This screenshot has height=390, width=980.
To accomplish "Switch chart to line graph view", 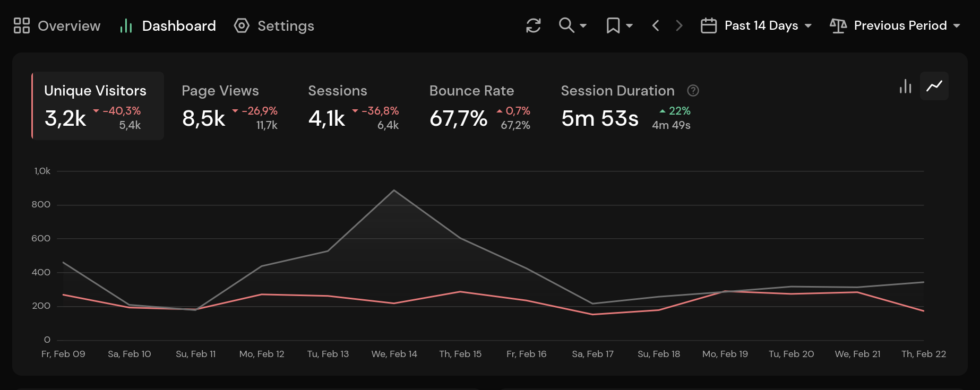I will pyautogui.click(x=934, y=86).
